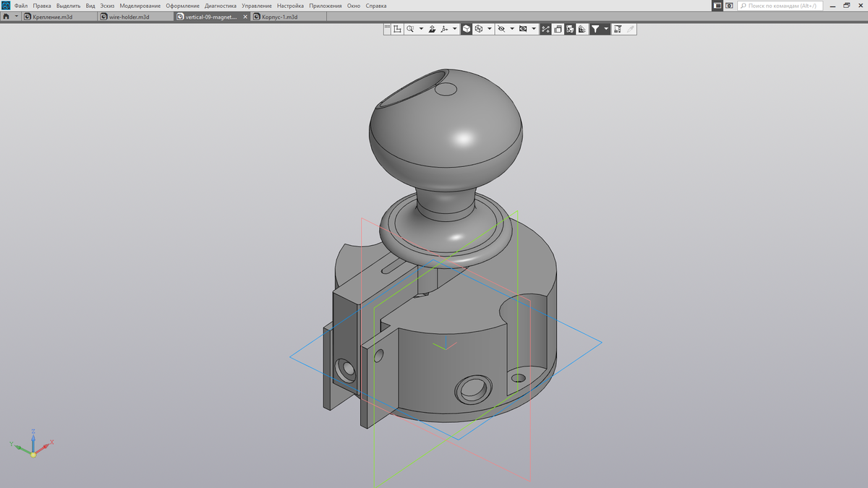The width and height of the screenshot is (868, 488).
Task: Expand the hide objects dropdown arrow
Action: click(512, 29)
